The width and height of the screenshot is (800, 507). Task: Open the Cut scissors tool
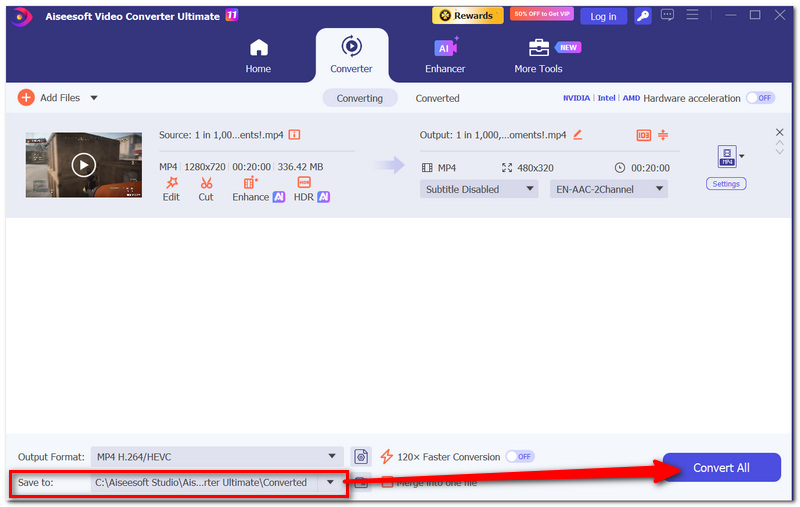(206, 189)
